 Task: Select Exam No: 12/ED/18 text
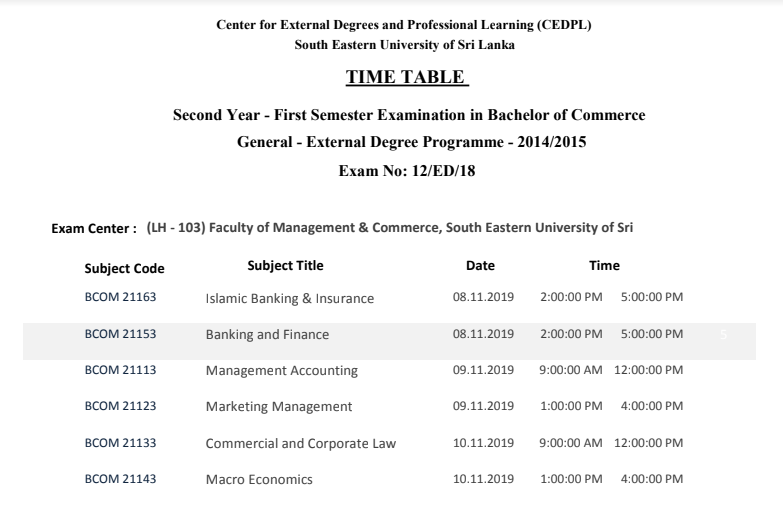coord(407,171)
